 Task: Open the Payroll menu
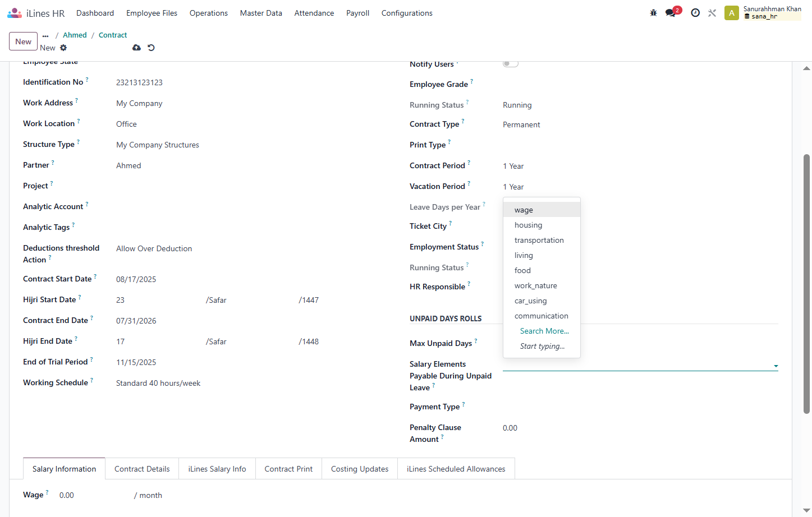click(357, 13)
